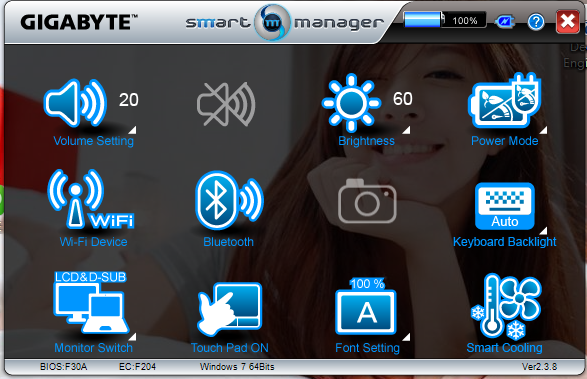Image resolution: width=587 pixels, height=379 pixels.
Task: Click the Brightness sun icon
Action: [351, 103]
